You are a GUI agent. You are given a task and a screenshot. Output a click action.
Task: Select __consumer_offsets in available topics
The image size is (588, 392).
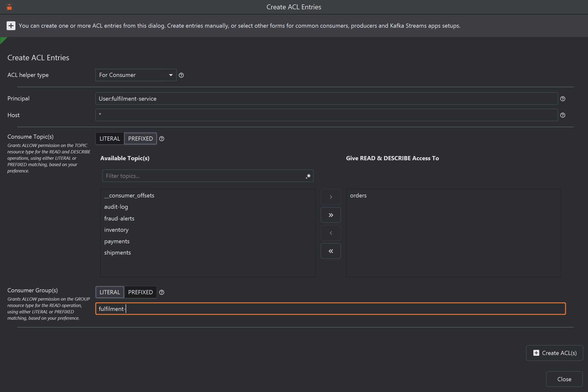(x=208, y=196)
